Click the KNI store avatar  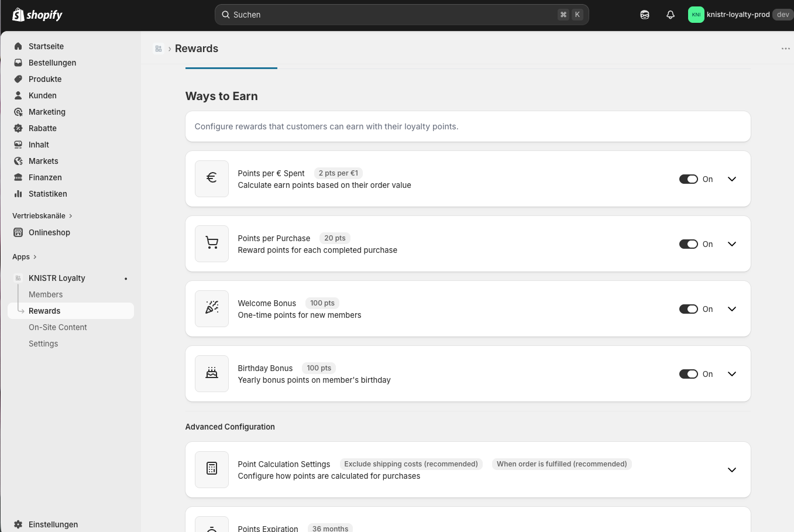[696, 15]
